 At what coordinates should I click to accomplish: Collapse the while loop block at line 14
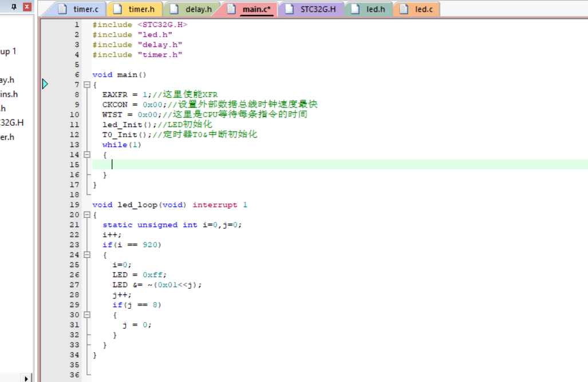pyautogui.click(x=87, y=154)
